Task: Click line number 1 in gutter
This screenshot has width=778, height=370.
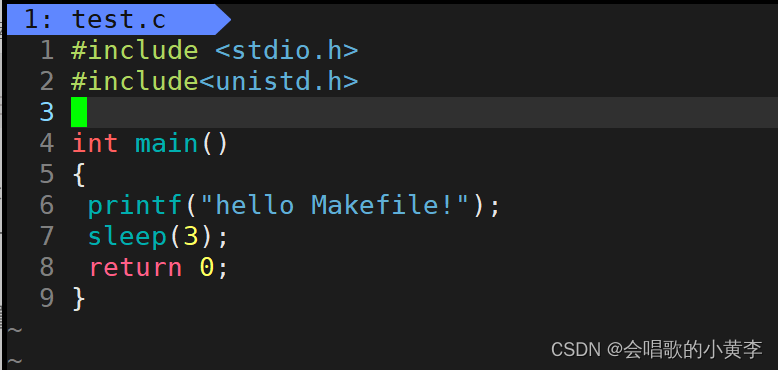Action: pos(46,51)
